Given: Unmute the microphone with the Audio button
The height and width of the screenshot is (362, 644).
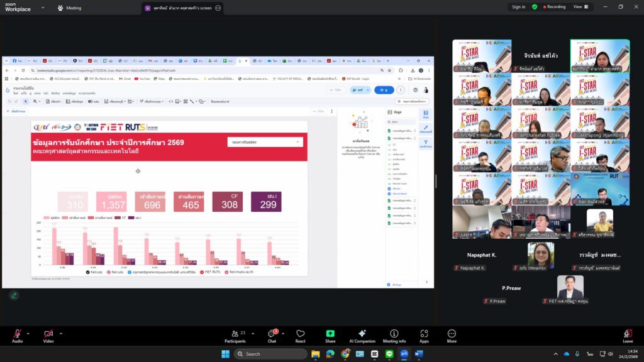Looking at the screenshot, I should coord(17,334).
